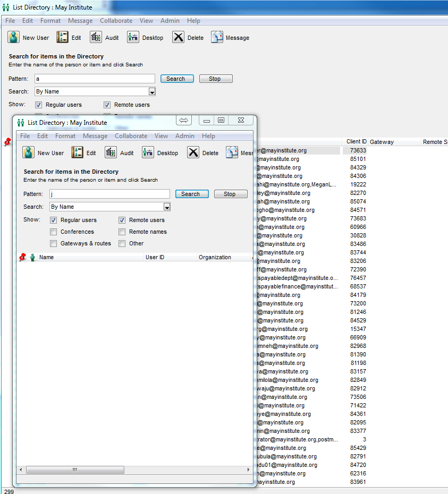This screenshot has height=494, width=448.
Task: Click Message icon in back window toolbar
Action: [x=217, y=37]
